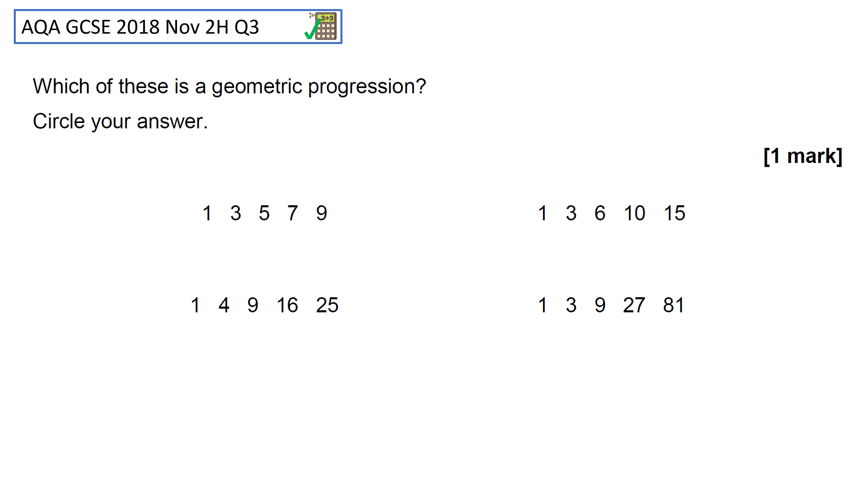
Task: Click the calculator icon in the title box
Action: (325, 26)
